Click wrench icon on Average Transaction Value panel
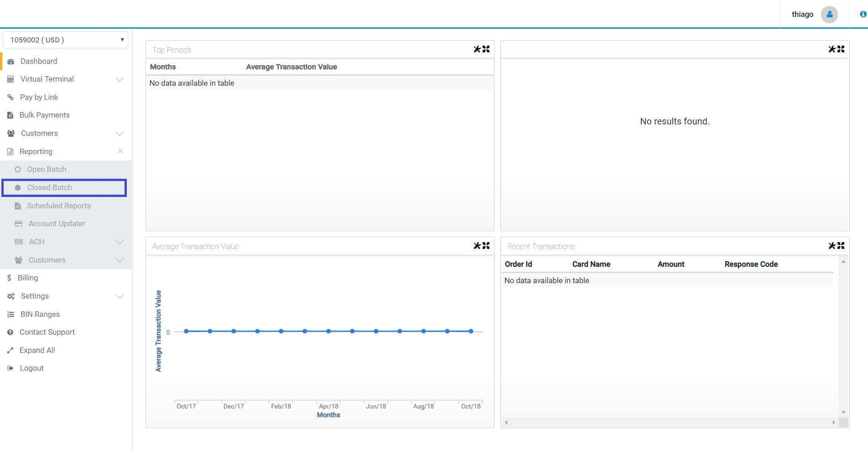Image resolution: width=868 pixels, height=450 pixels. [477, 246]
